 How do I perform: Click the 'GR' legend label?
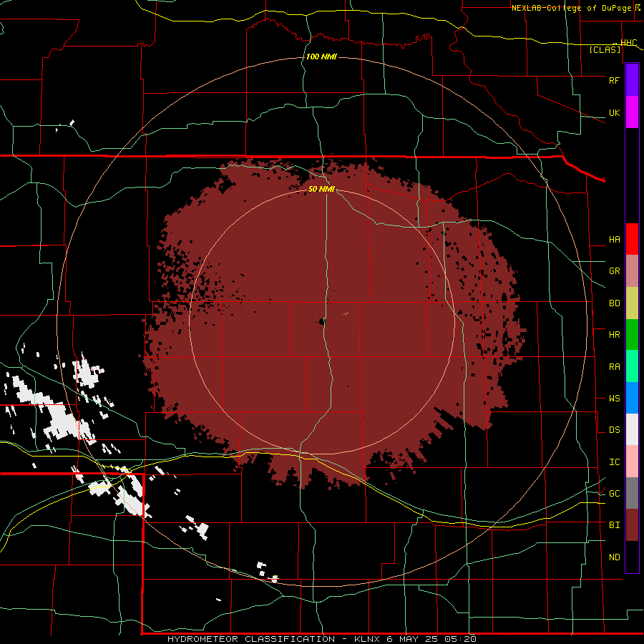[614, 271]
